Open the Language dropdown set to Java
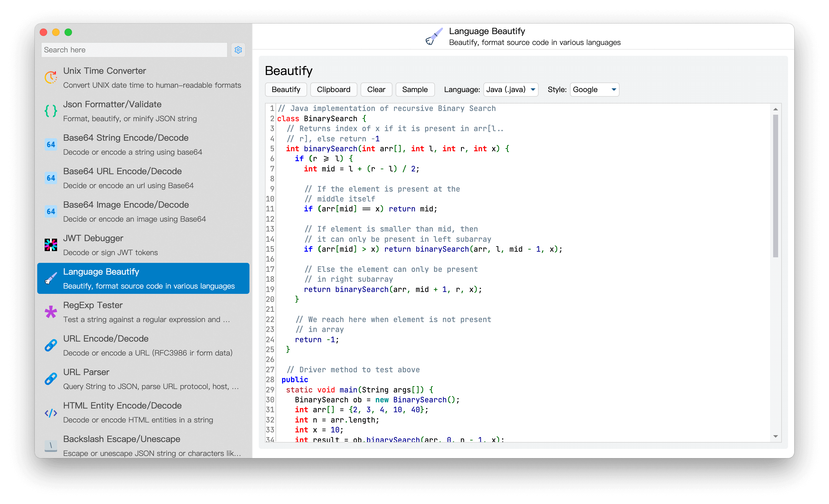The height and width of the screenshot is (504, 829). click(x=511, y=90)
